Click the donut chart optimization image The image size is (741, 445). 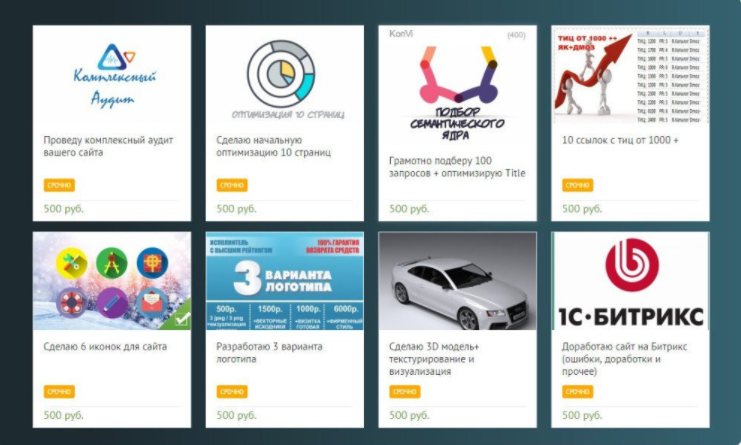point(284,76)
